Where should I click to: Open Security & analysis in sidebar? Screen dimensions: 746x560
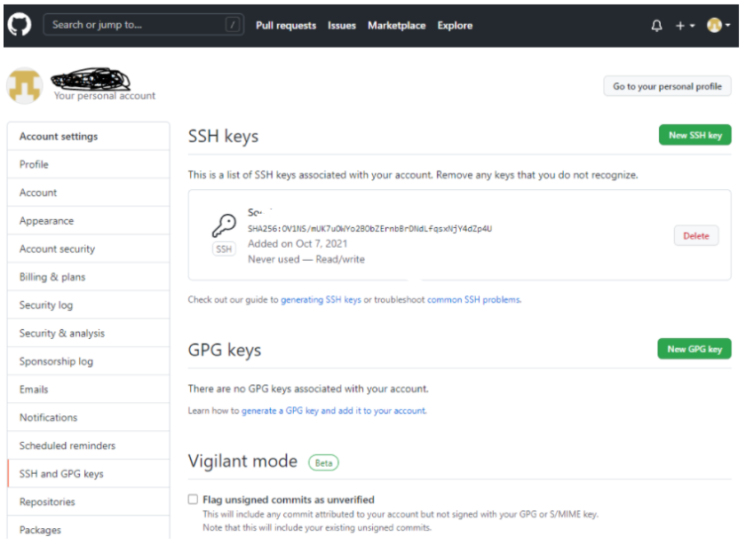click(x=89, y=333)
